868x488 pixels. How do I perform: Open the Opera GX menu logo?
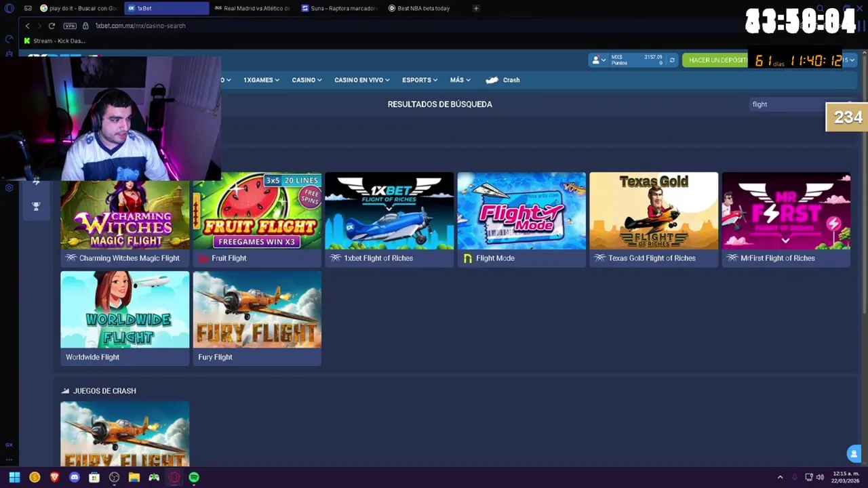(x=9, y=8)
